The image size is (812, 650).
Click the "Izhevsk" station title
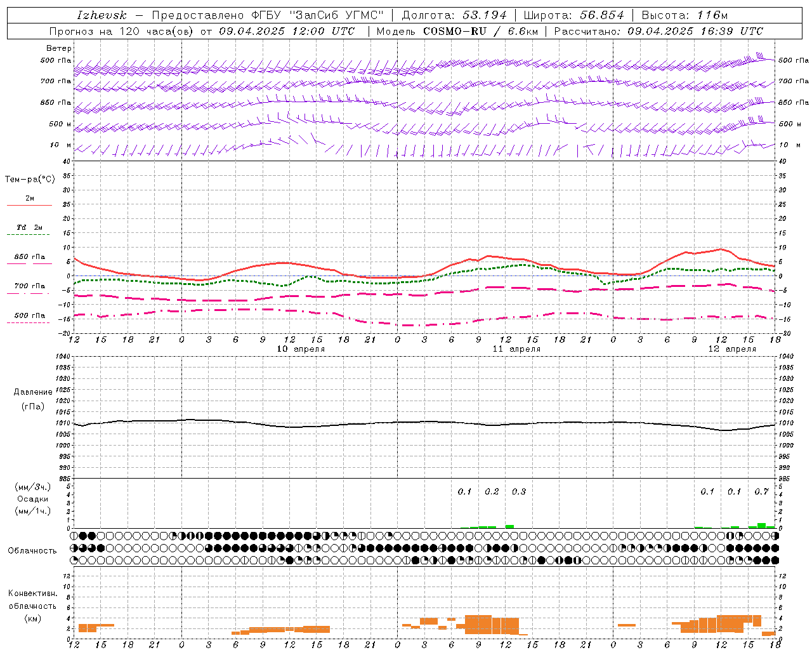tap(101, 15)
